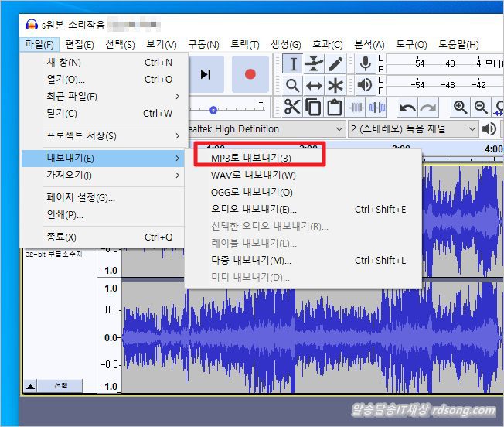
Task: Select the Zoom magnifier tool
Action: pyautogui.click(x=292, y=86)
